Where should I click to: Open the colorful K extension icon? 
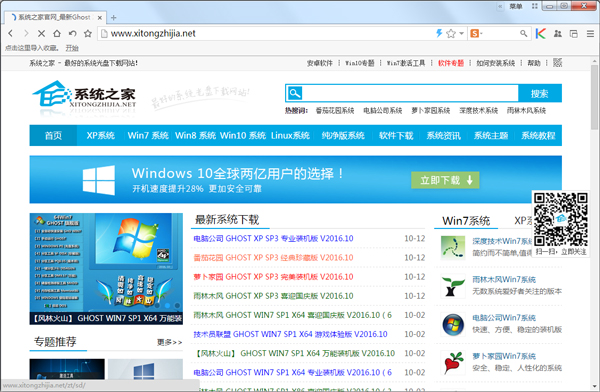(541, 34)
